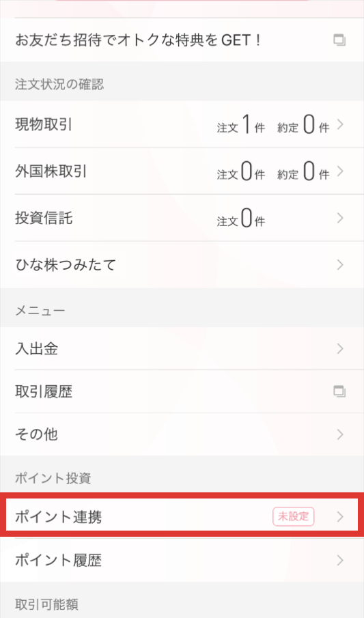Open ひな株つみたて entry
Image resolution: width=364 pixels, height=618 pixels.
pos(182,265)
